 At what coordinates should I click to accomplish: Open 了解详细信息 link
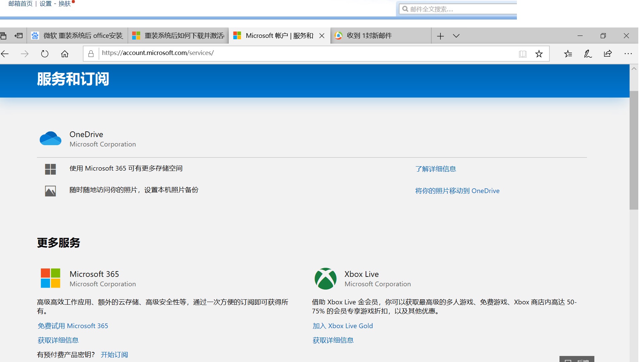tap(435, 169)
